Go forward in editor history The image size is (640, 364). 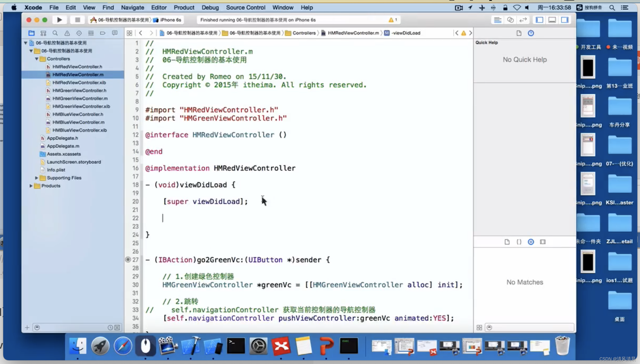pyautogui.click(x=151, y=33)
